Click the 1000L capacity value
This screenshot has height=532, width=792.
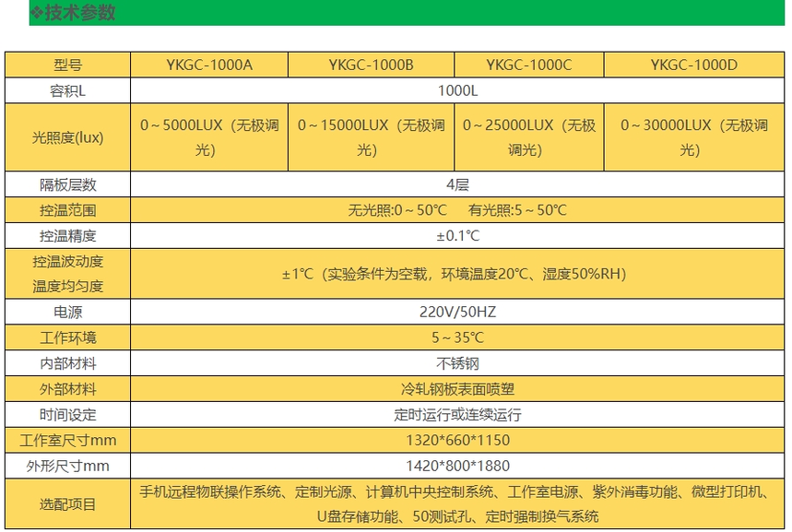(457, 91)
